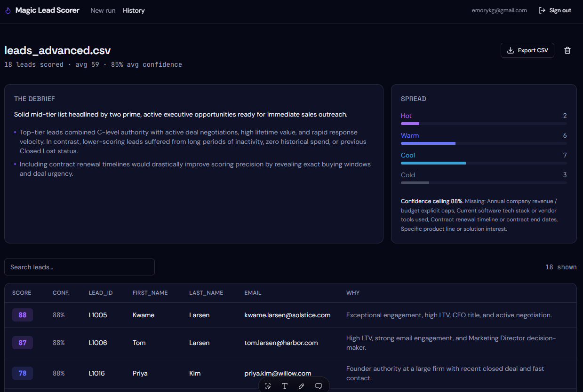The height and width of the screenshot is (392, 583).
Task: Click the FIRST_NAME column header
Action: pos(150,293)
